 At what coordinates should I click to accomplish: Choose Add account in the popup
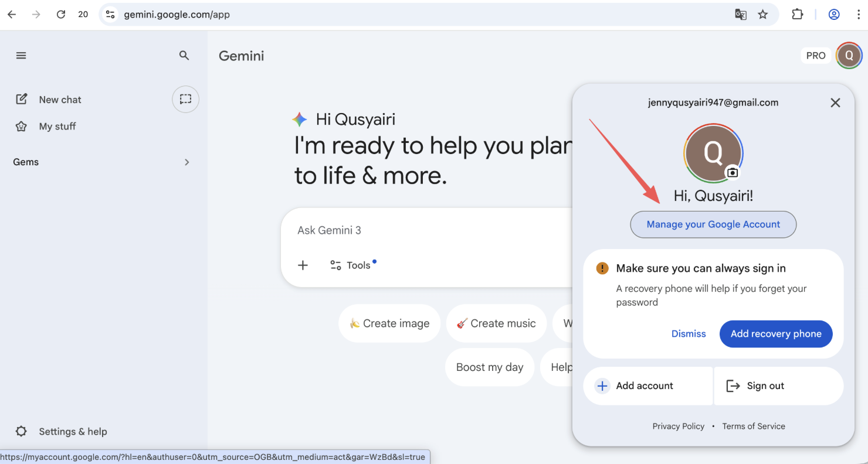(x=648, y=386)
